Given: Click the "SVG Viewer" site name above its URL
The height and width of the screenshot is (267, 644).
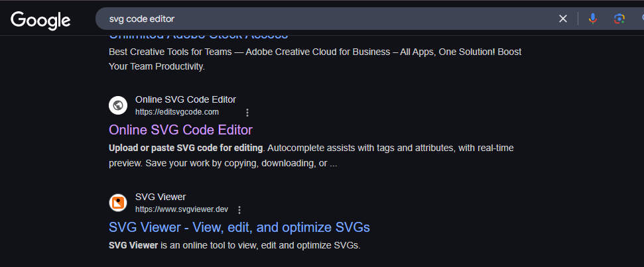Looking at the screenshot, I should pyautogui.click(x=161, y=197).
